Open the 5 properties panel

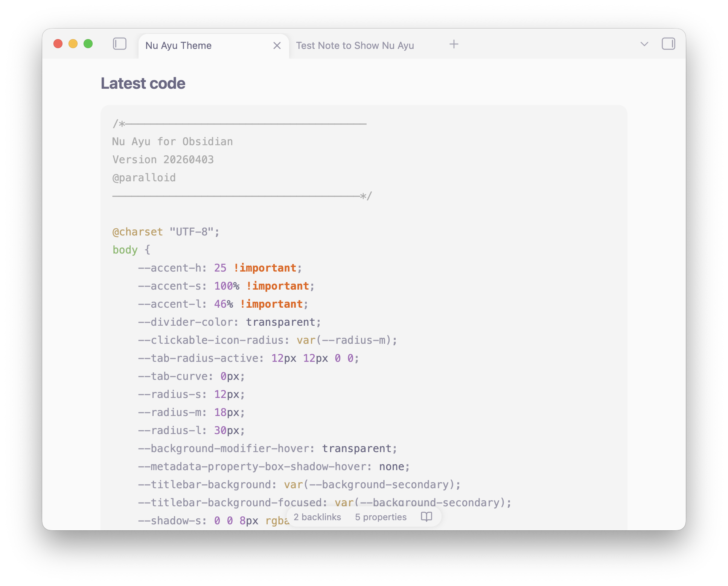click(x=381, y=517)
